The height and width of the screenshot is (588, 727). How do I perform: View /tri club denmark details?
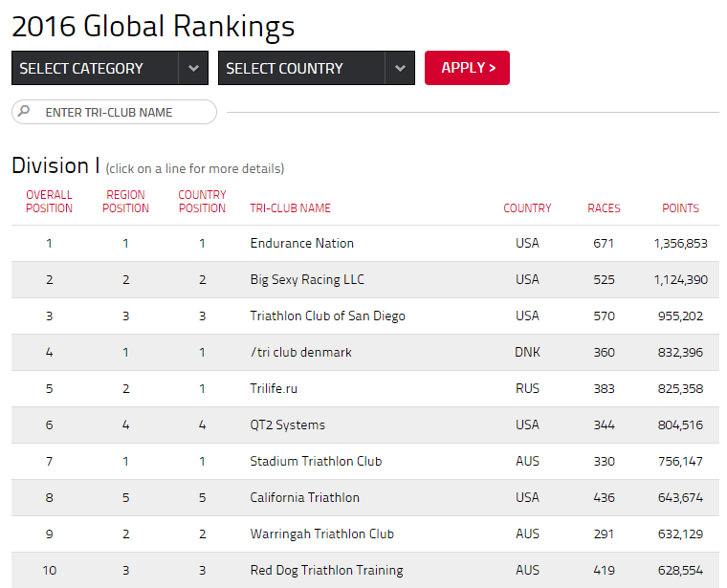tap(365, 353)
